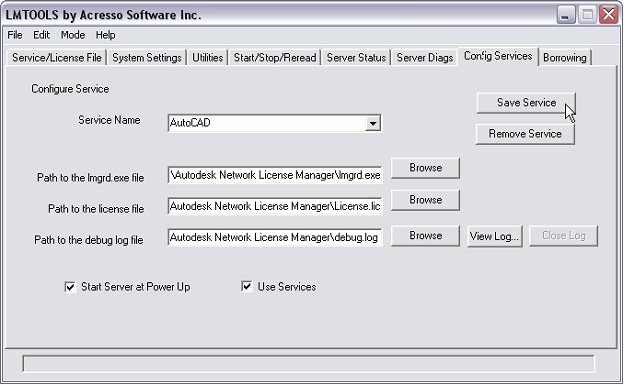Screen dimensions: 624x385
Task: Click the debug.log path input field
Action: pos(275,237)
